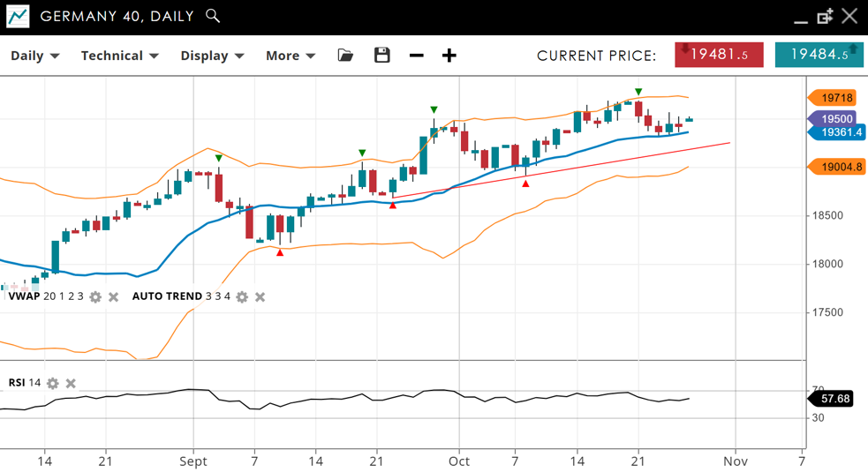The height and width of the screenshot is (472, 868).
Task: Open Auto Trend settings gear
Action: pos(242,297)
